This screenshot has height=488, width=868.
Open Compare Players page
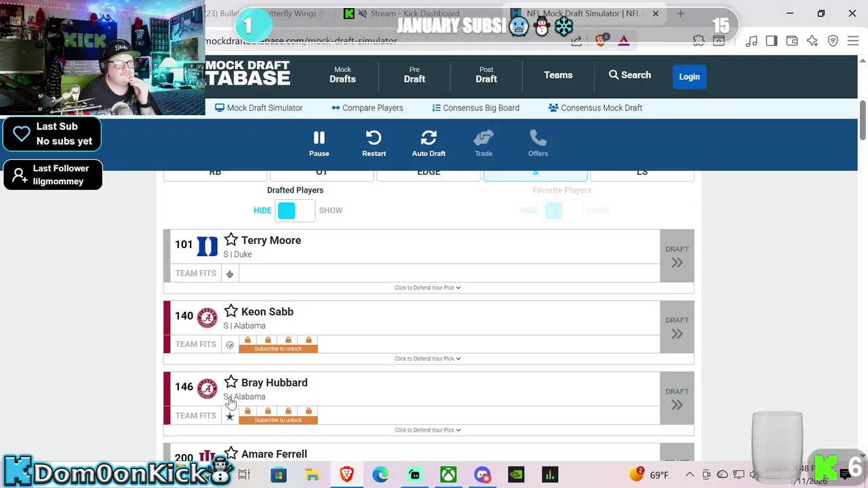click(368, 108)
